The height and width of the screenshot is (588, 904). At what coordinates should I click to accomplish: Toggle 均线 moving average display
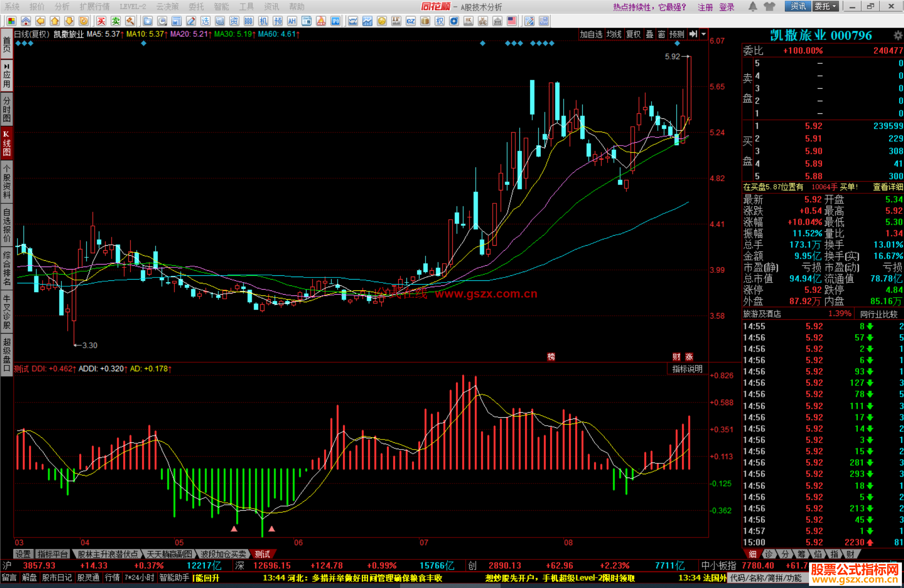[614, 34]
